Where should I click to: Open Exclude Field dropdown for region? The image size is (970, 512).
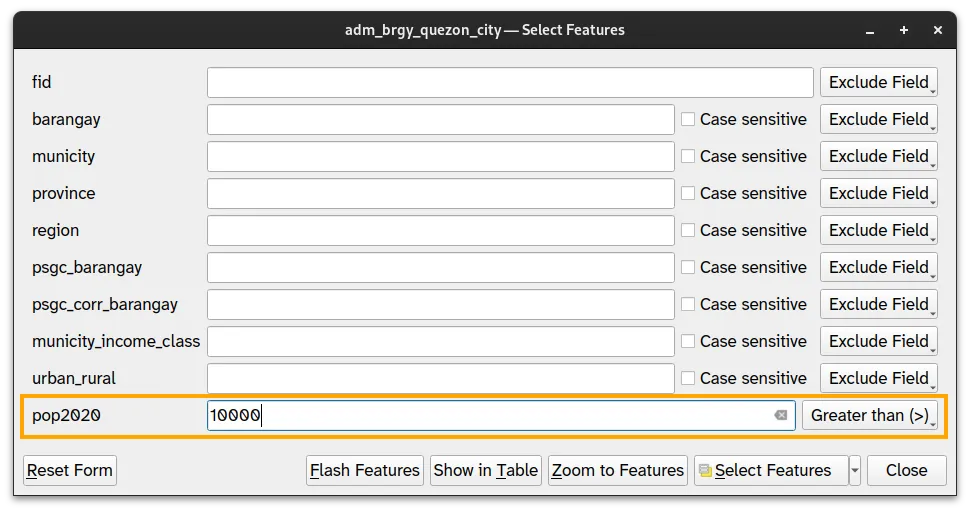pos(878,230)
